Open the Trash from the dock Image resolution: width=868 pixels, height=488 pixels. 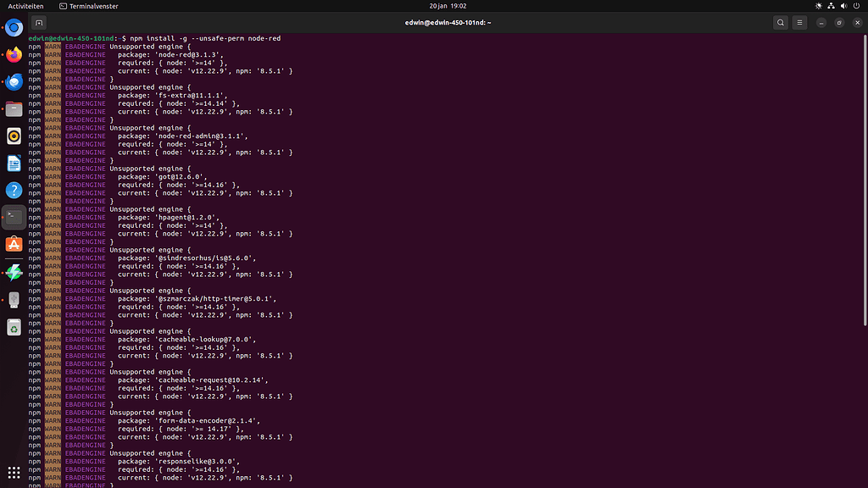pyautogui.click(x=14, y=327)
